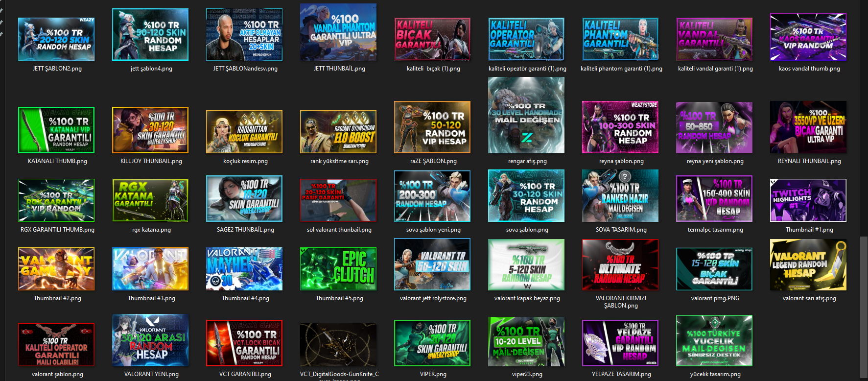Image resolution: width=868 pixels, height=381 pixels.
Task: Choose the SAGE2 THUNBAİL.png thumbnail
Action: click(244, 198)
